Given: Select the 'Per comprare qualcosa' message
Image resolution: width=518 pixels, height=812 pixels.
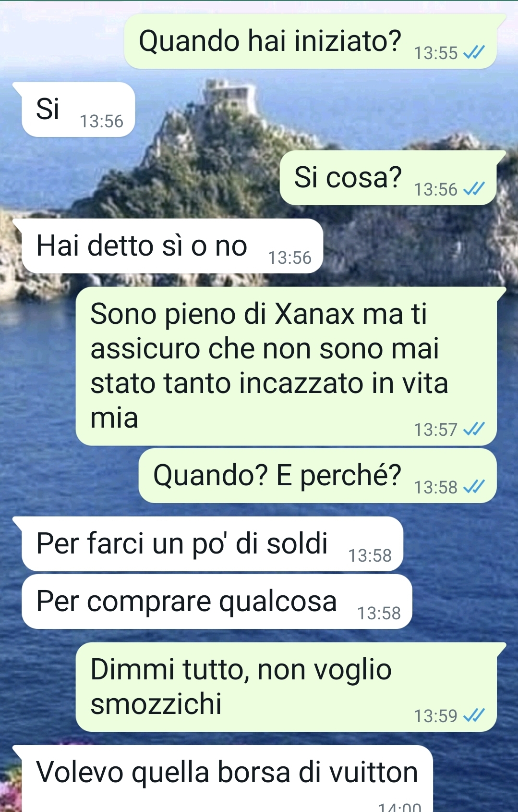Looking at the screenshot, I should [217, 602].
